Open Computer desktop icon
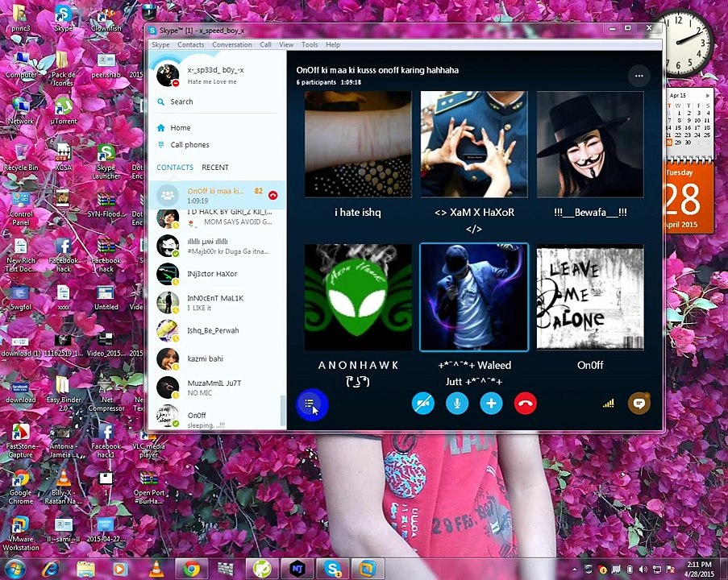Screen dimensions: 728x580 [21, 65]
